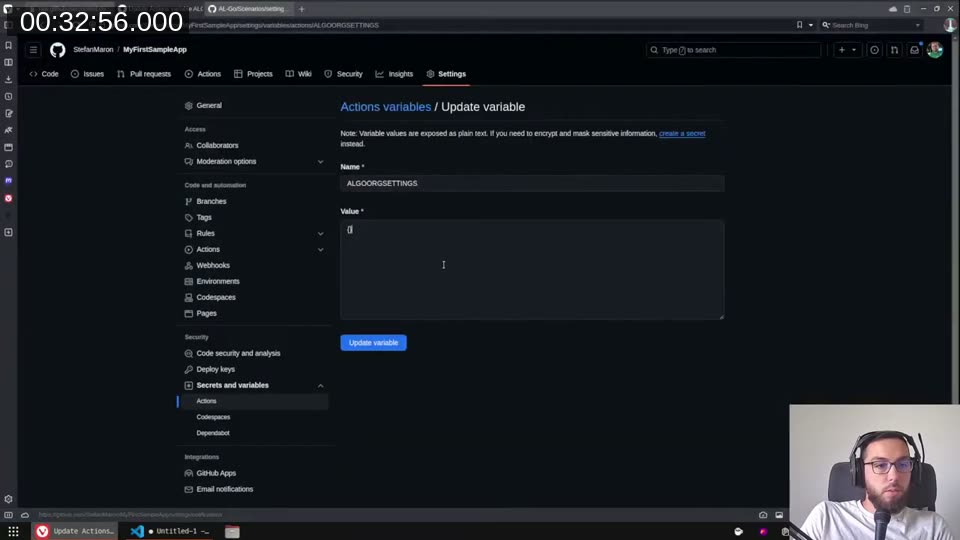Open the Pull requests tab
960x540 pixels.
coord(144,74)
